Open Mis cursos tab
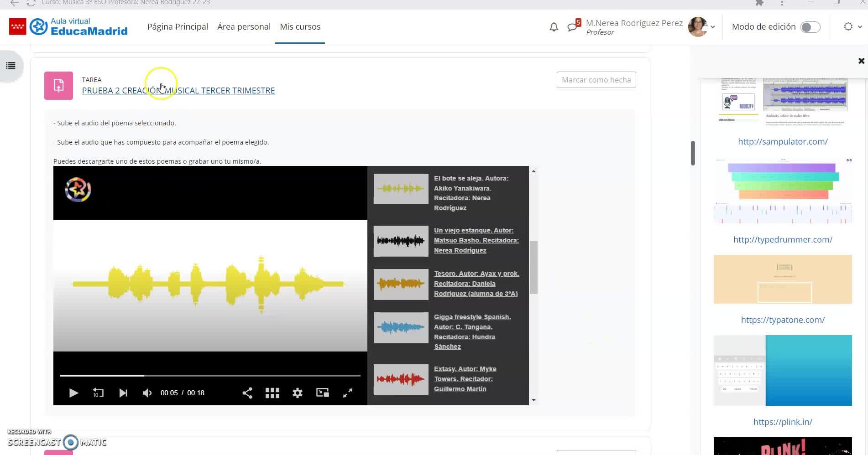The width and height of the screenshot is (868, 455). [300, 27]
